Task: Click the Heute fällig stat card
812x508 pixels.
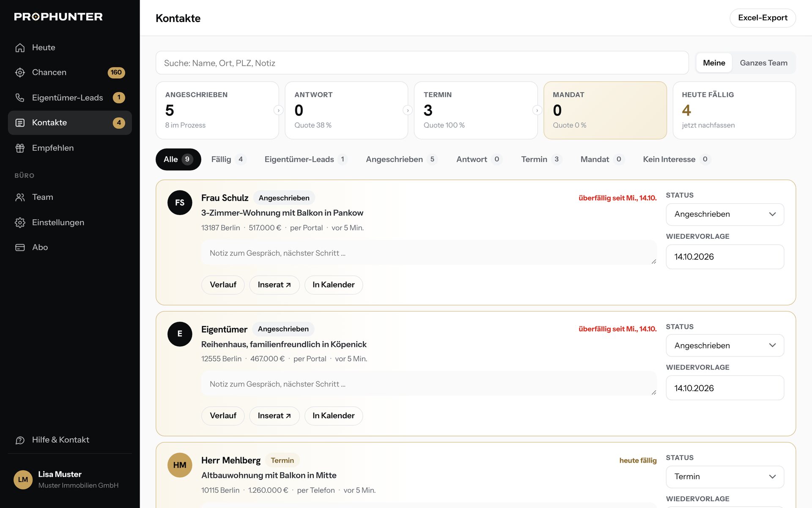Action: click(734, 110)
